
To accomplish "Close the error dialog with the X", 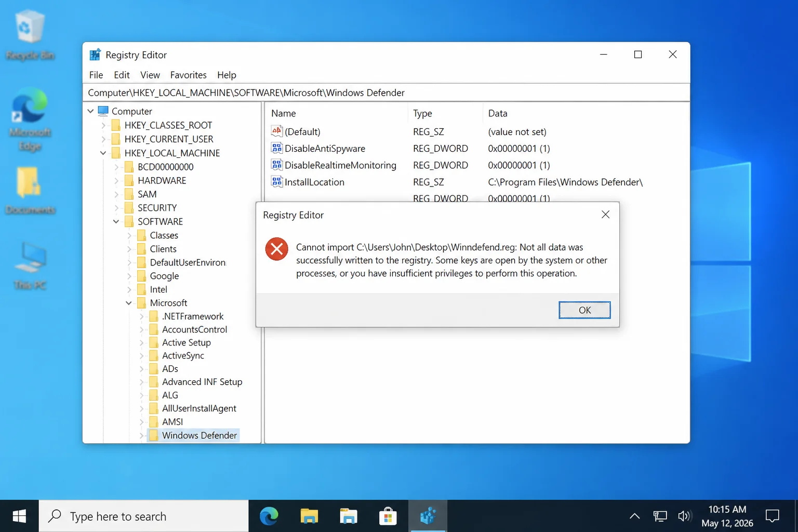I will [x=605, y=215].
